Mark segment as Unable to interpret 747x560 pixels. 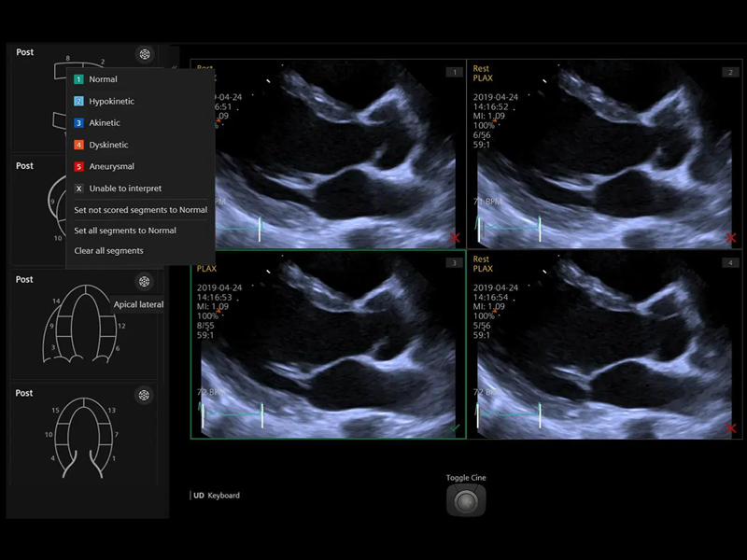tap(124, 189)
